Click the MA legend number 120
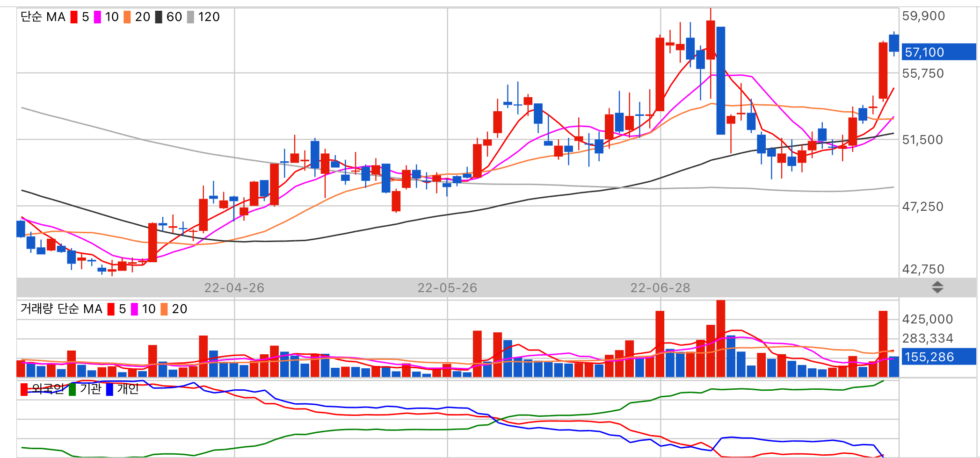This screenshot has width=980, height=458. (209, 17)
